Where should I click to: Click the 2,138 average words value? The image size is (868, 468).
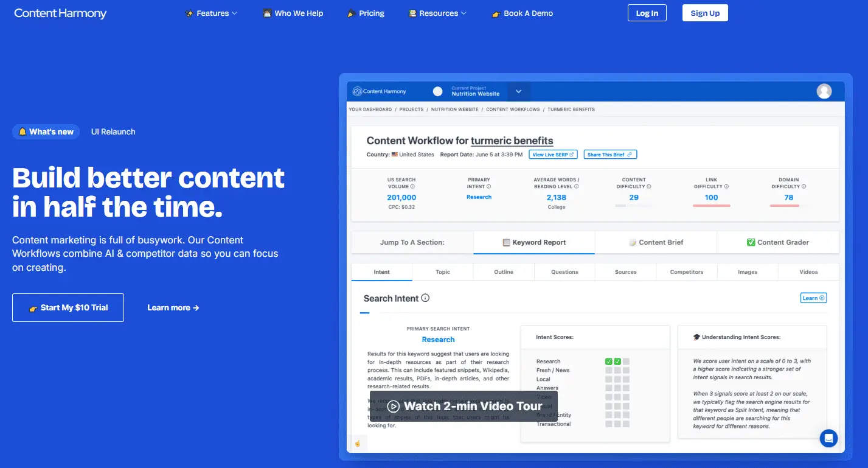[556, 197]
